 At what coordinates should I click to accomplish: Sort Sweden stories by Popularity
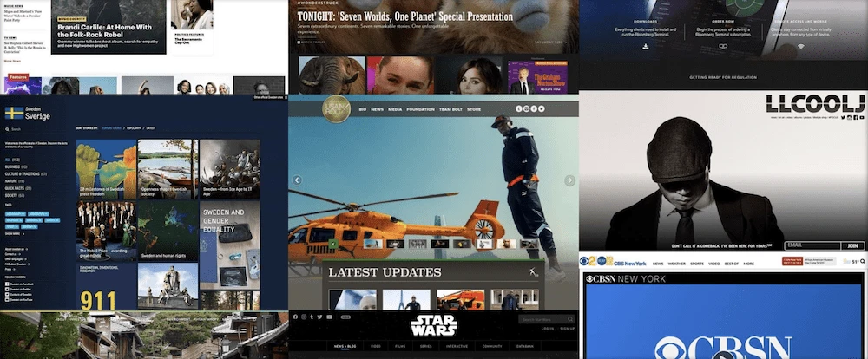tap(134, 127)
